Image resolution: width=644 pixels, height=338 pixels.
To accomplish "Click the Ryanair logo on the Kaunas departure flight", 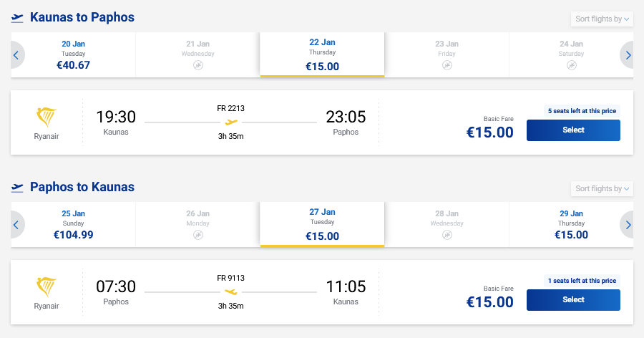I will click(47, 117).
